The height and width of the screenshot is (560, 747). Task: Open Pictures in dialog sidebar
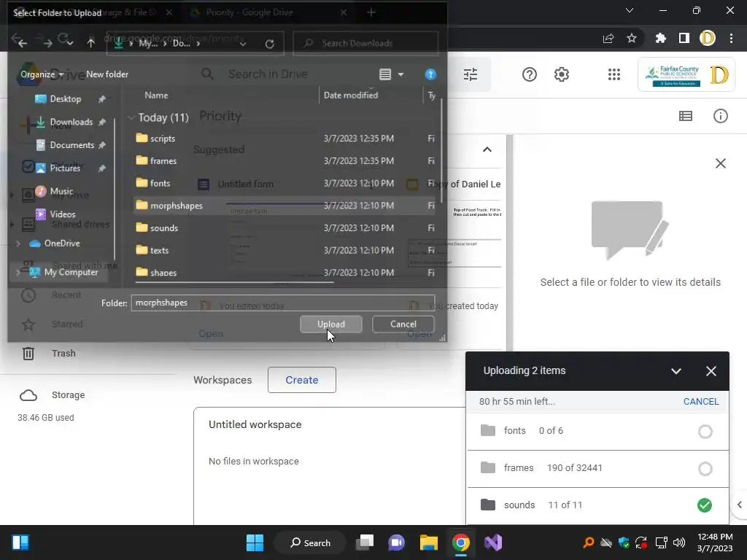(65, 168)
